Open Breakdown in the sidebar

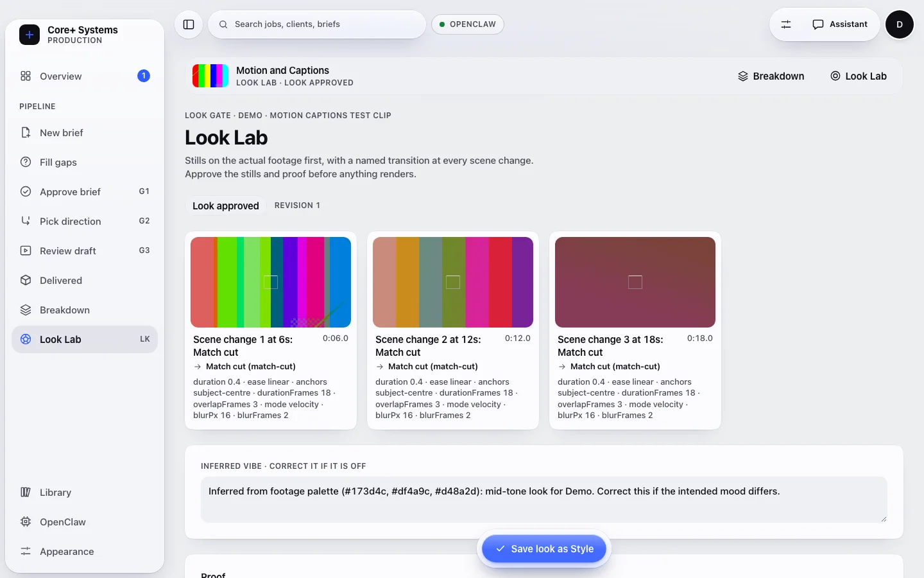click(x=85, y=310)
